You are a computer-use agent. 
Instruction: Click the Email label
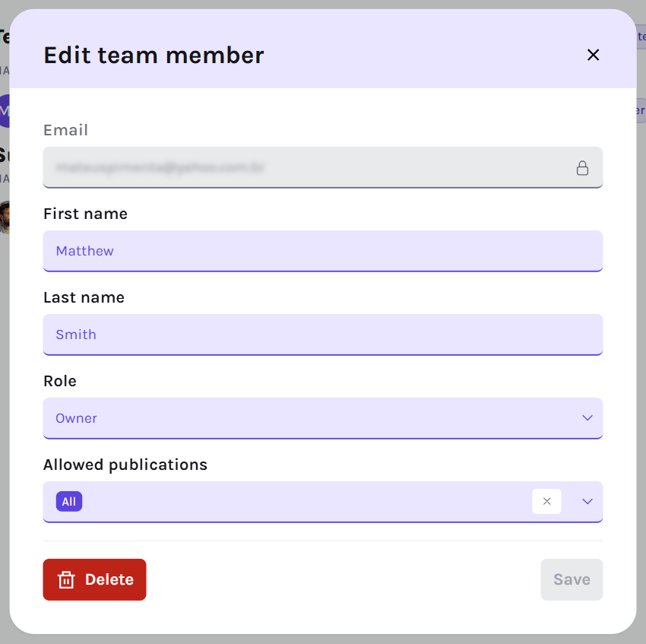(65, 130)
